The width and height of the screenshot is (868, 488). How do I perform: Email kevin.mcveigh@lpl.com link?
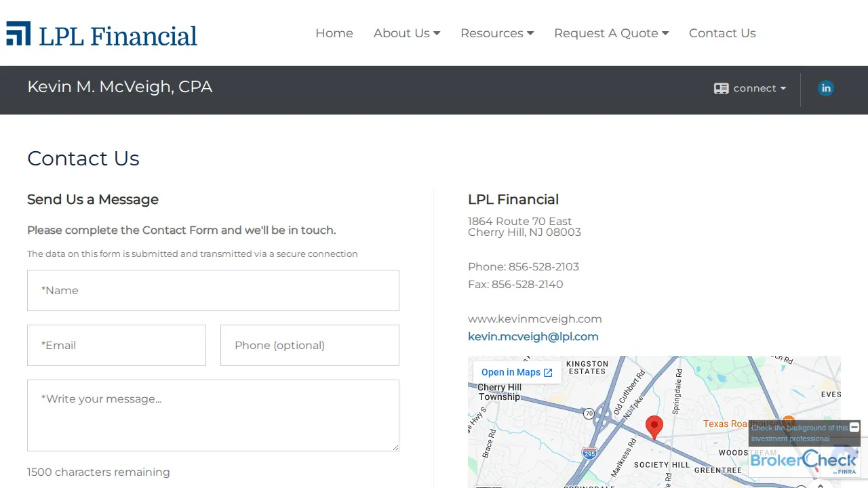(533, 336)
